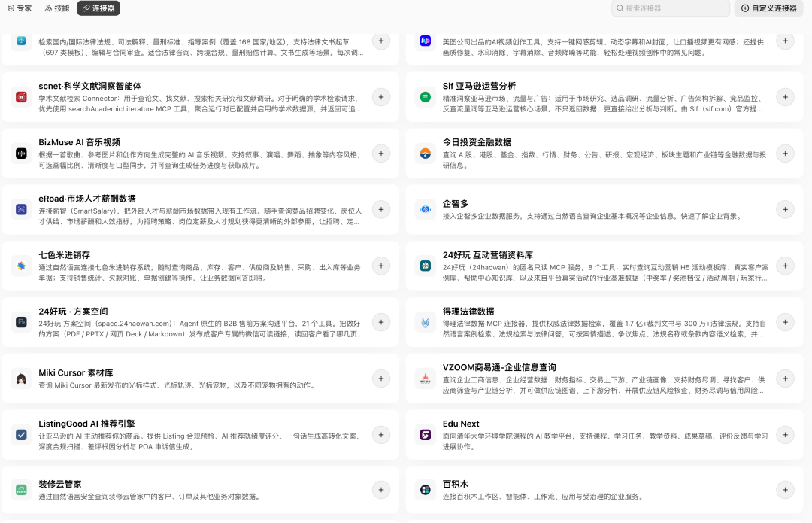Read the Edu Next description about 清华大学环境学院
Image resolution: width=812 pixels, height=523 pixels.
[605, 442]
